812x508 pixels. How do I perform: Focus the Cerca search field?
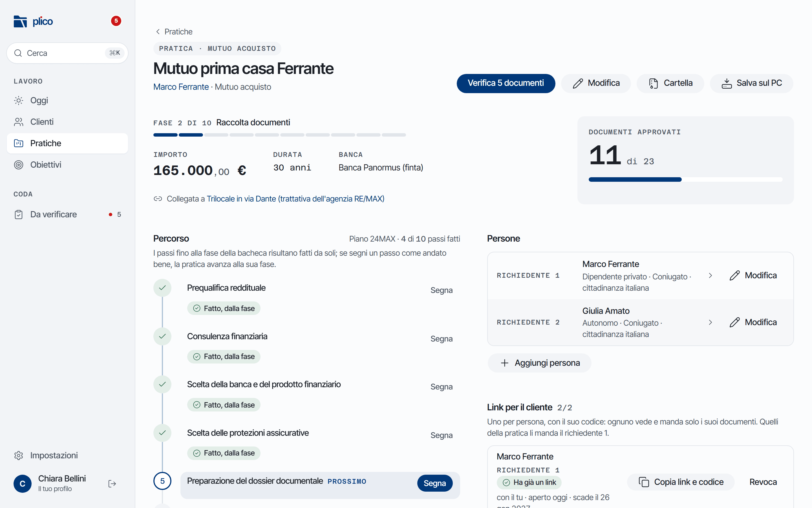pos(67,53)
